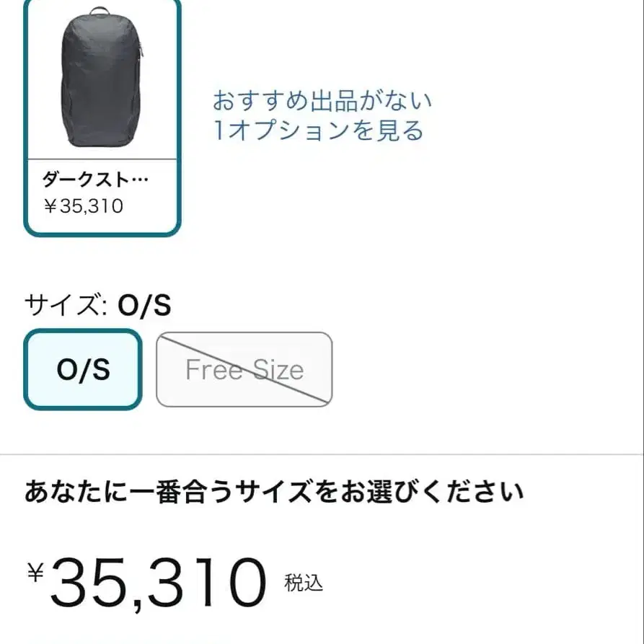Click the large ¥35,310 price
This screenshot has height=644, width=644.
tap(159, 583)
